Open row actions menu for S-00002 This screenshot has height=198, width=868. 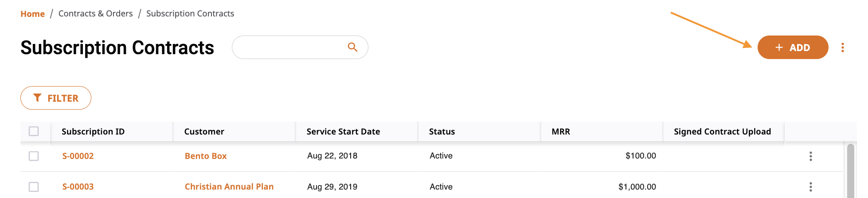(810, 156)
